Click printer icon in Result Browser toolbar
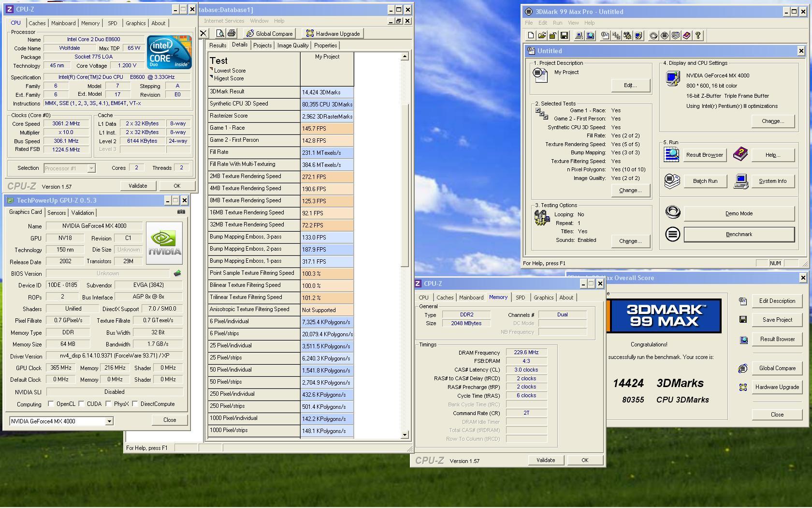This screenshot has width=812, height=508. coord(231,33)
